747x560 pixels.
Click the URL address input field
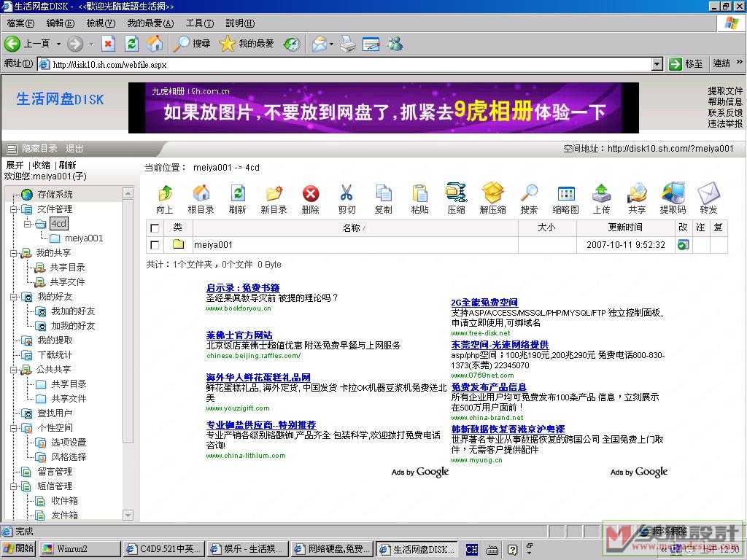351,64
